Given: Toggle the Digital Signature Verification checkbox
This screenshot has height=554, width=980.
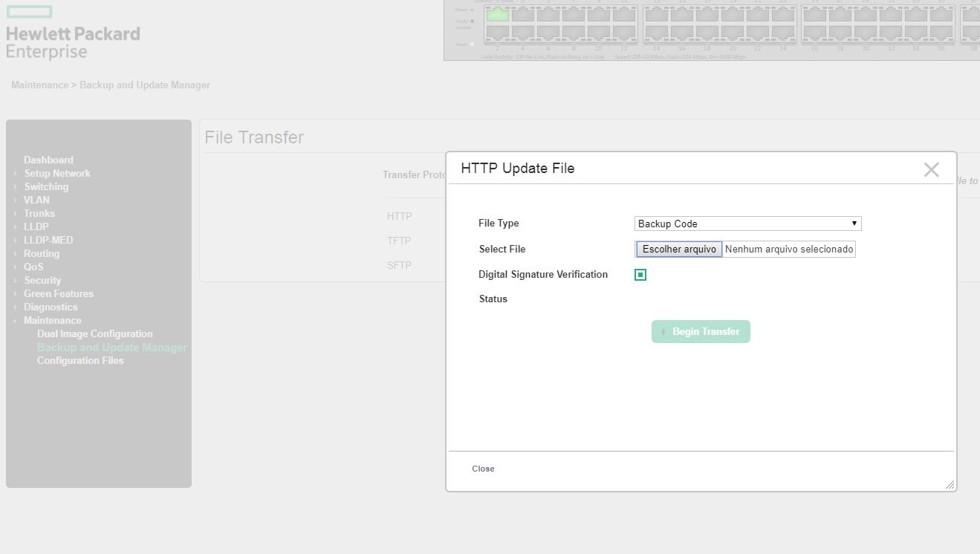Looking at the screenshot, I should pyautogui.click(x=640, y=275).
